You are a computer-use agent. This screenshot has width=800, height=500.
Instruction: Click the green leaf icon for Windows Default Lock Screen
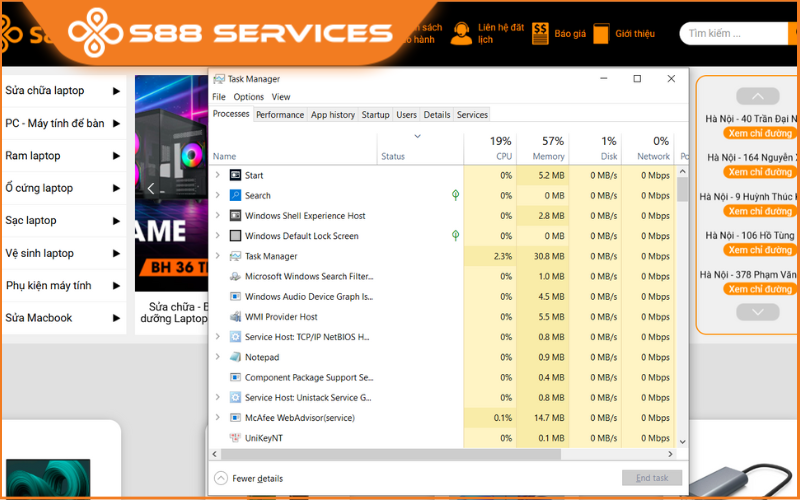click(x=456, y=235)
